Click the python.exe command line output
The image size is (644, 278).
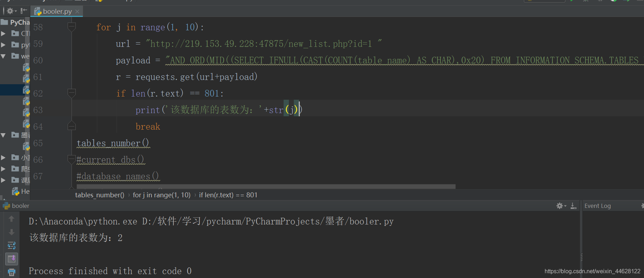(x=211, y=221)
